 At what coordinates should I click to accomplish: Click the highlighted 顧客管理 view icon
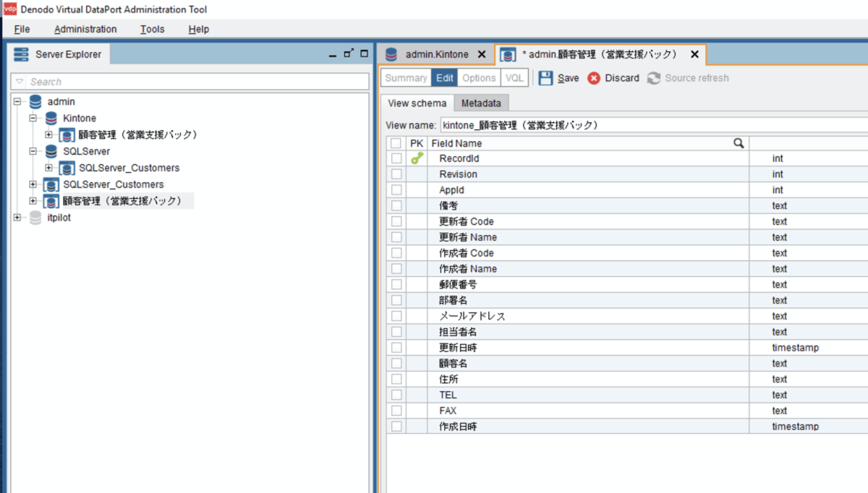coord(51,201)
